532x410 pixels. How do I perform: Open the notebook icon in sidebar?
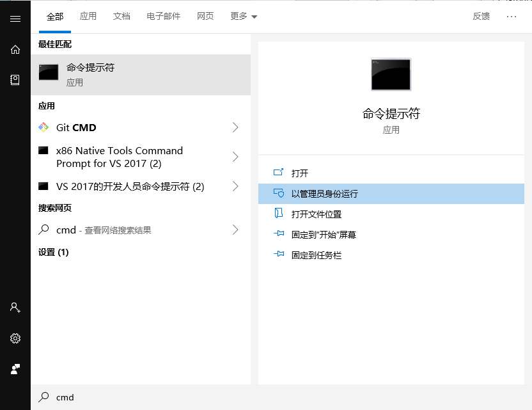15,80
